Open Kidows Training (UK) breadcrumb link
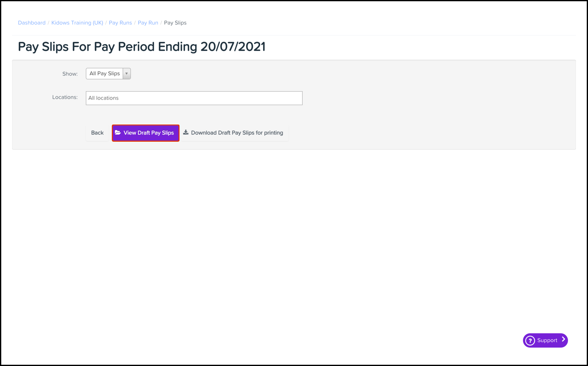The width and height of the screenshot is (588, 366). [77, 23]
